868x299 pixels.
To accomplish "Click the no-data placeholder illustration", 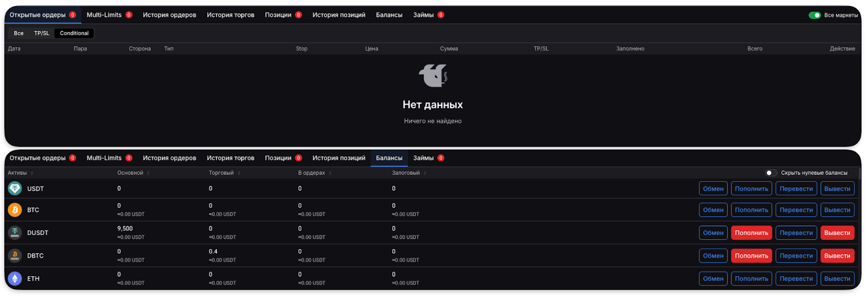I will click(433, 76).
